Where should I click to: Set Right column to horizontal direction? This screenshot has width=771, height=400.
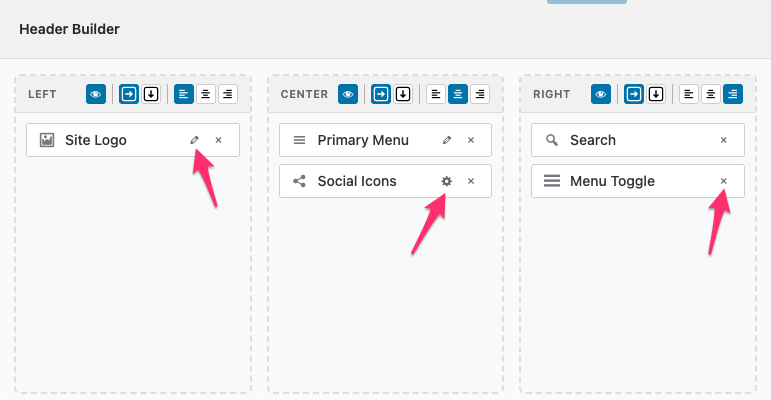coord(634,94)
